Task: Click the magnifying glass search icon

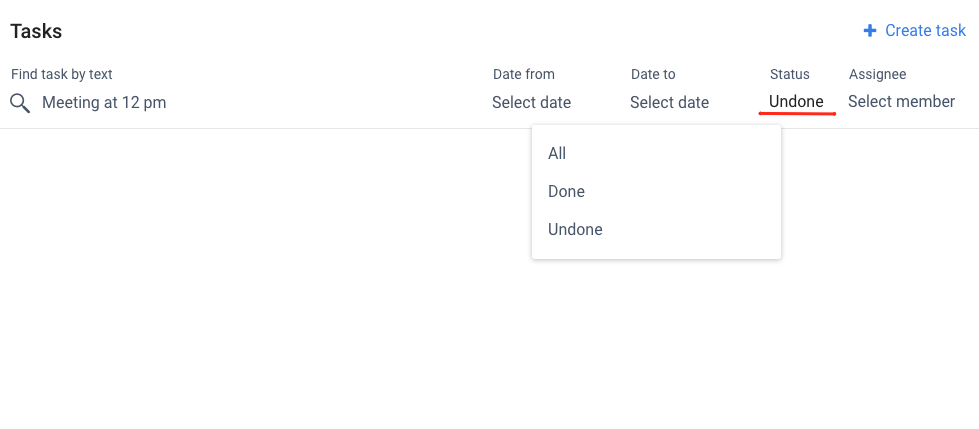Action: (20, 103)
